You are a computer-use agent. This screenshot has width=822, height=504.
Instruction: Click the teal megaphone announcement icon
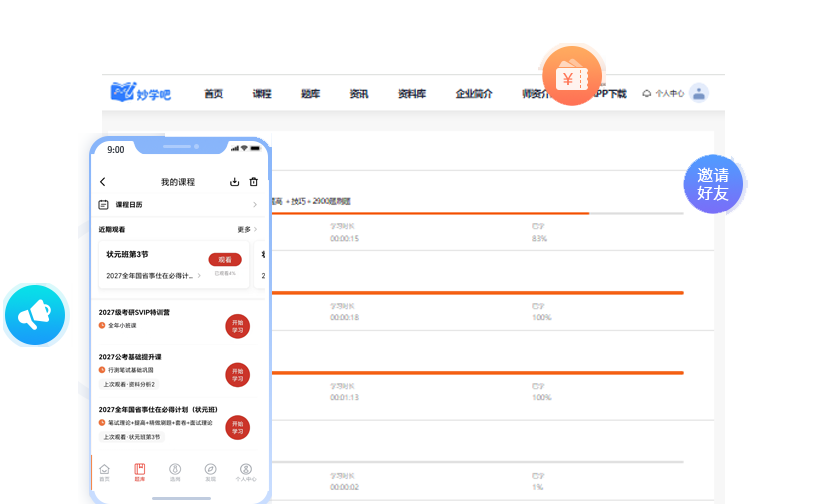point(35,315)
